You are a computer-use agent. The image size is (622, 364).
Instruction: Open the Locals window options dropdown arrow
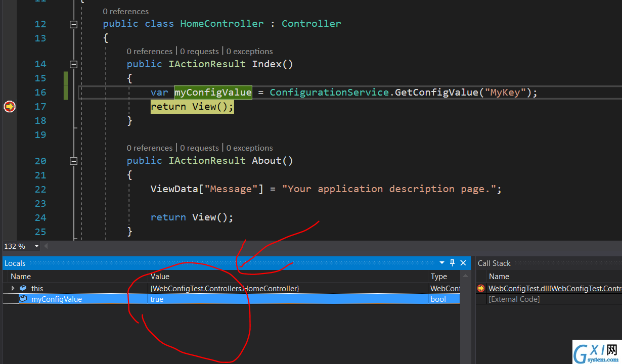coord(442,263)
